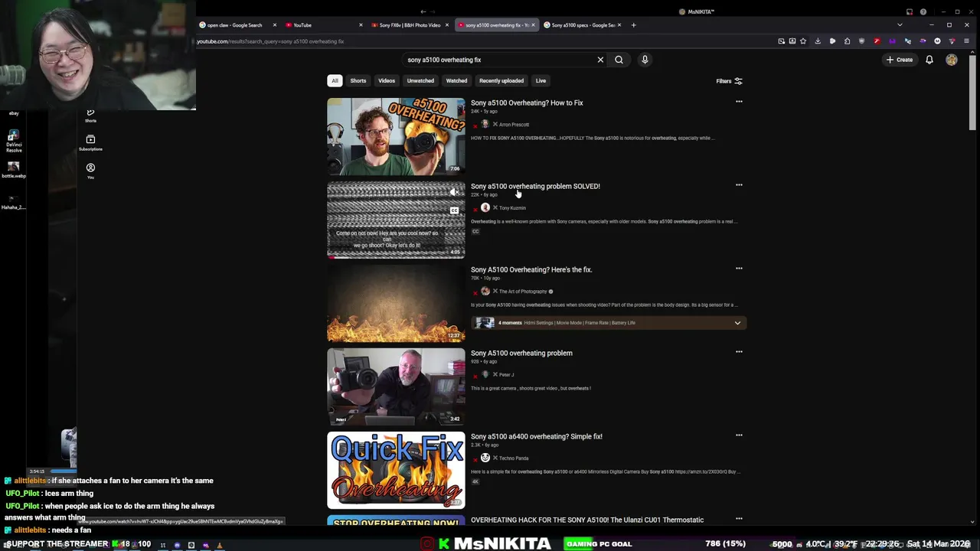The height and width of the screenshot is (551, 980).
Task: Open Peter J's overheating video thumbnail
Action: [396, 387]
